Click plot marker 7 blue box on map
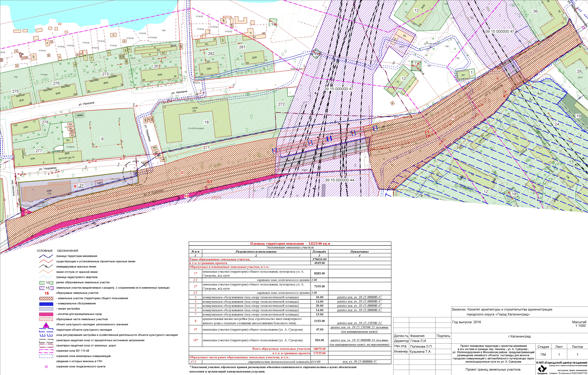The image size is (588, 375). [375, 128]
